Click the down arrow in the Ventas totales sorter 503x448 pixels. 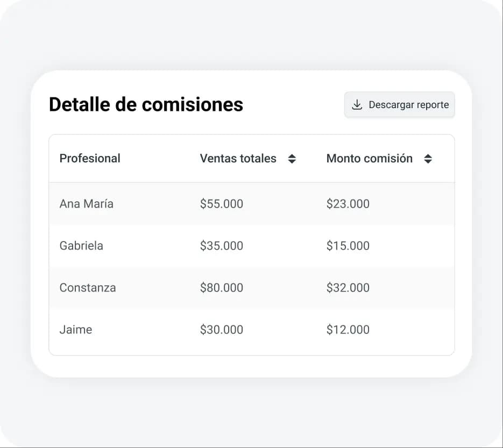click(x=292, y=162)
